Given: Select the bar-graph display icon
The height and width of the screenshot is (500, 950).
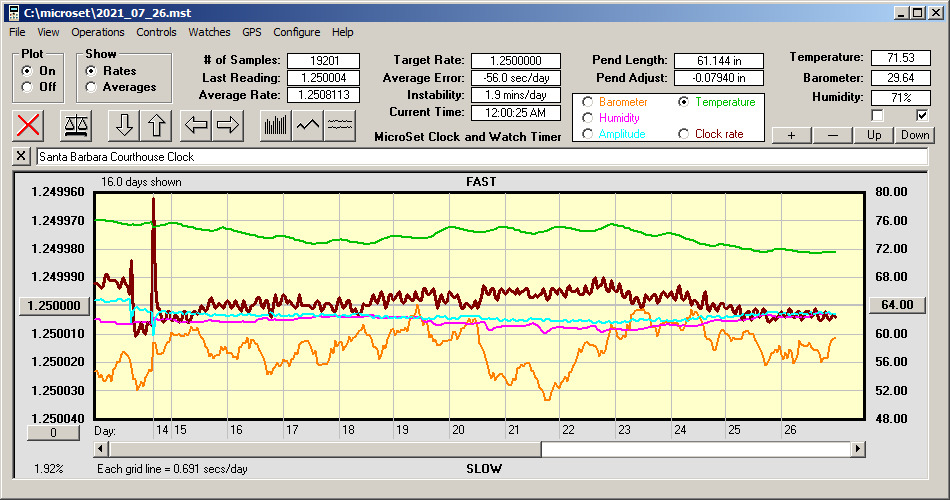Looking at the screenshot, I should click(x=276, y=125).
